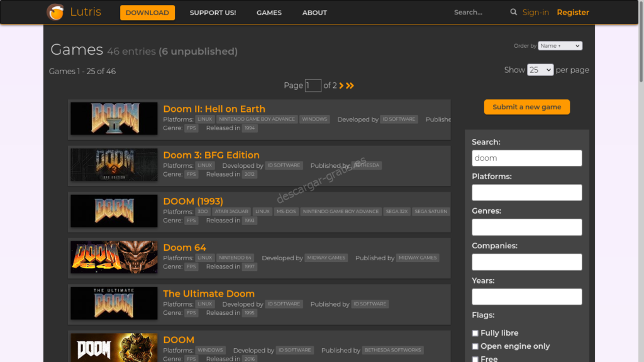The image size is (644, 362).
Task: Jump to last page double arrow
Action: [x=350, y=85]
